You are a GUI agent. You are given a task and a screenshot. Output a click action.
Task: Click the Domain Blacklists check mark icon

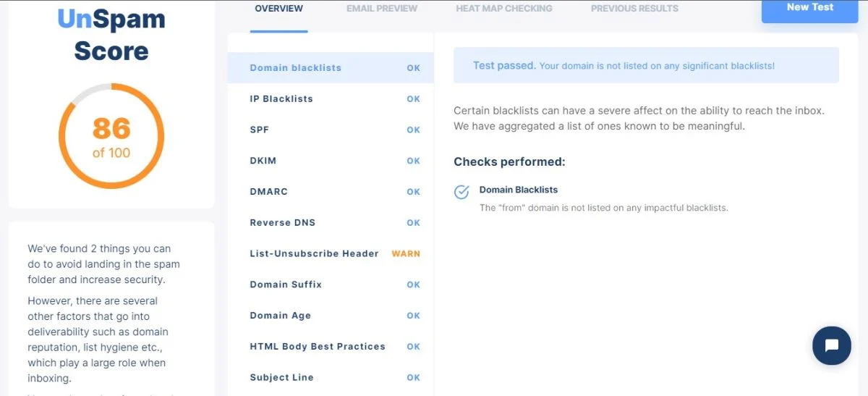point(461,192)
